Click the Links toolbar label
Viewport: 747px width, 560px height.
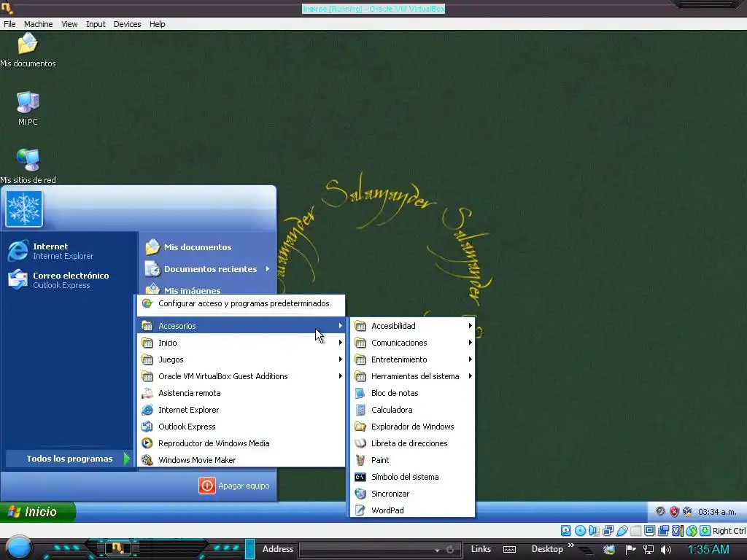[481, 549]
